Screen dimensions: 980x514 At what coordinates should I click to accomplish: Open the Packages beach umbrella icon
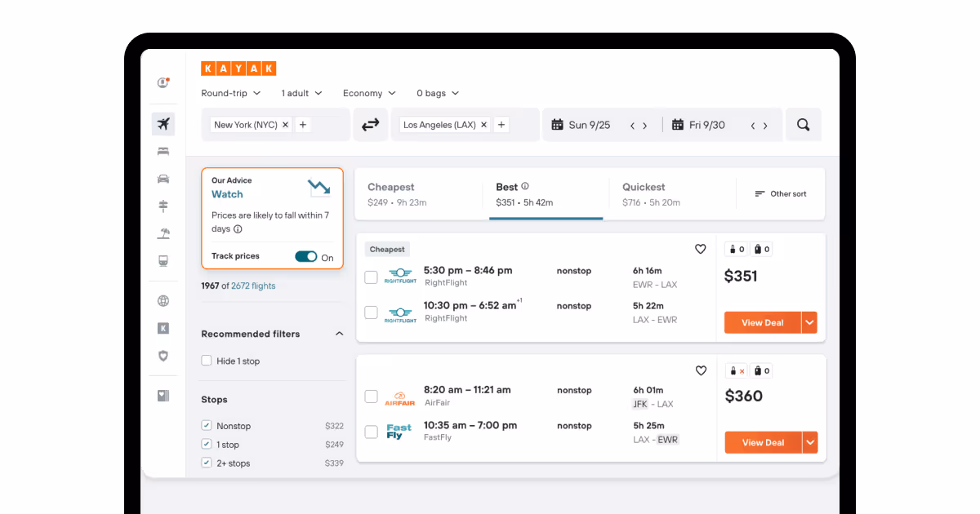pos(163,233)
